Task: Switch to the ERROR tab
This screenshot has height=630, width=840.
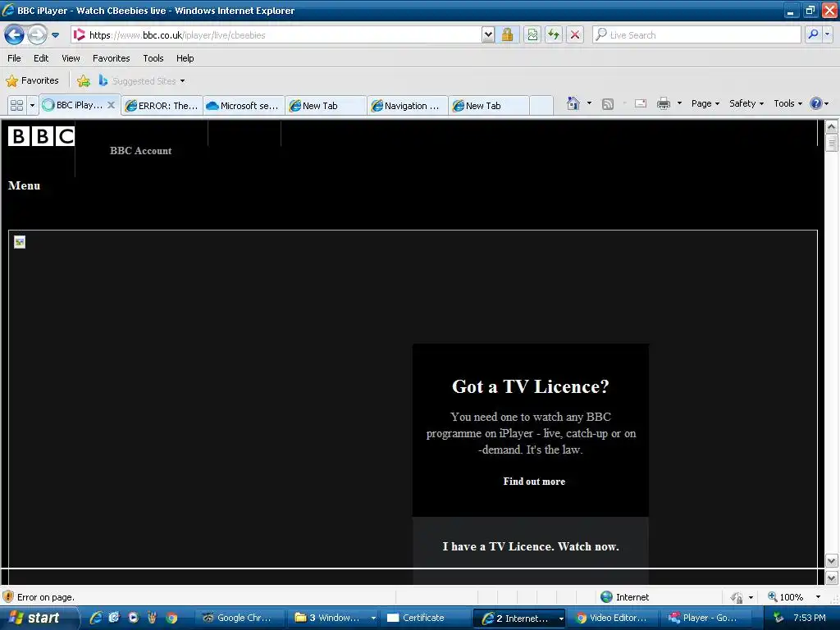Action: point(162,106)
